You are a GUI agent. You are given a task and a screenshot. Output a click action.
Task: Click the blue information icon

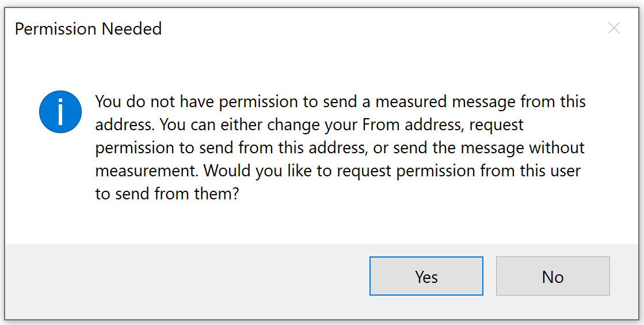[60, 112]
